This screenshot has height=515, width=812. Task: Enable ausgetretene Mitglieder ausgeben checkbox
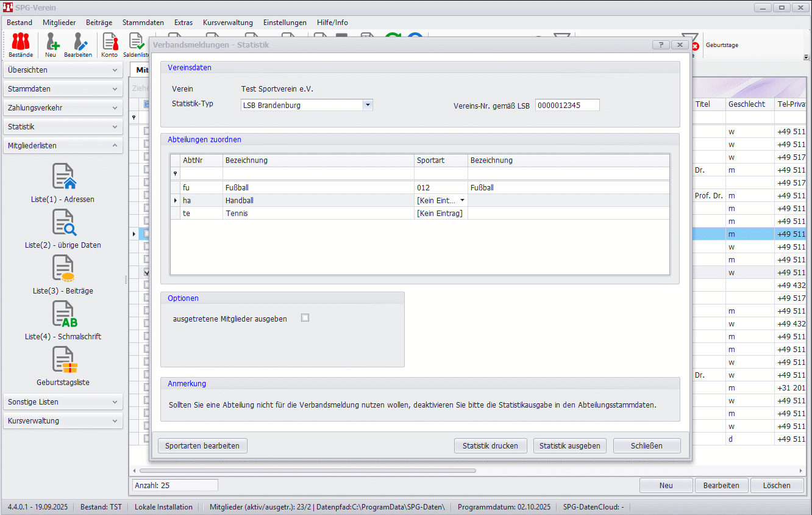tap(305, 318)
